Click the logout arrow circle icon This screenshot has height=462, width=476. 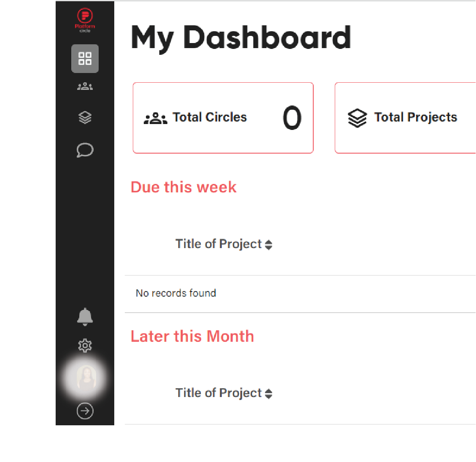click(85, 411)
